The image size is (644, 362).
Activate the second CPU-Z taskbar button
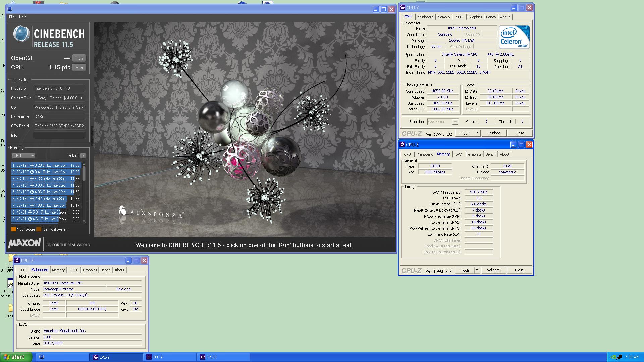click(169, 357)
